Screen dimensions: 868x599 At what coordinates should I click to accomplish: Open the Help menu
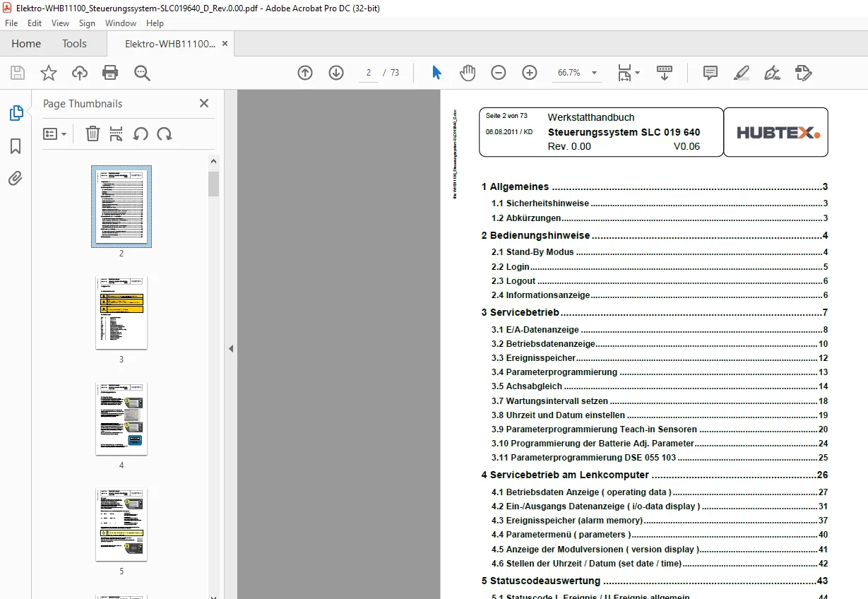155,23
